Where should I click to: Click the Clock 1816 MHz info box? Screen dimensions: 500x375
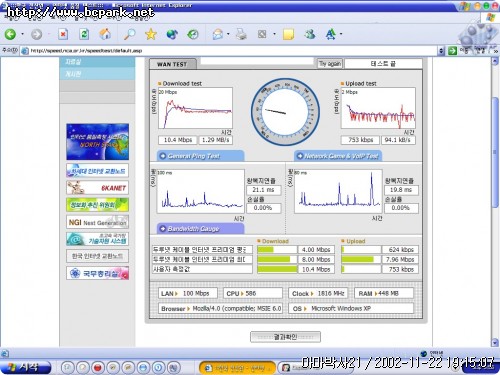click(x=318, y=293)
